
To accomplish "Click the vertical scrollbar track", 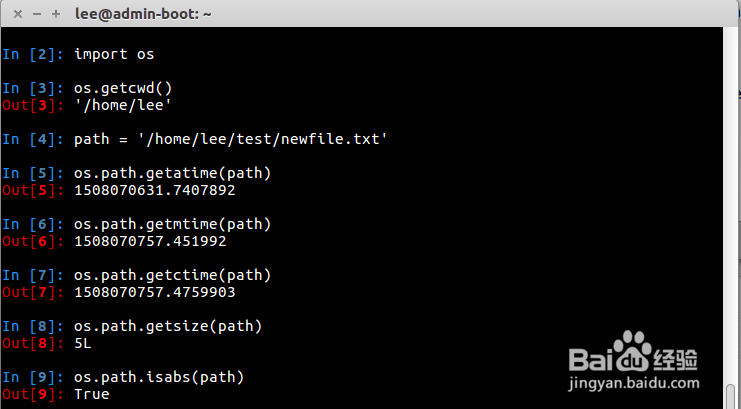I will coord(731,200).
